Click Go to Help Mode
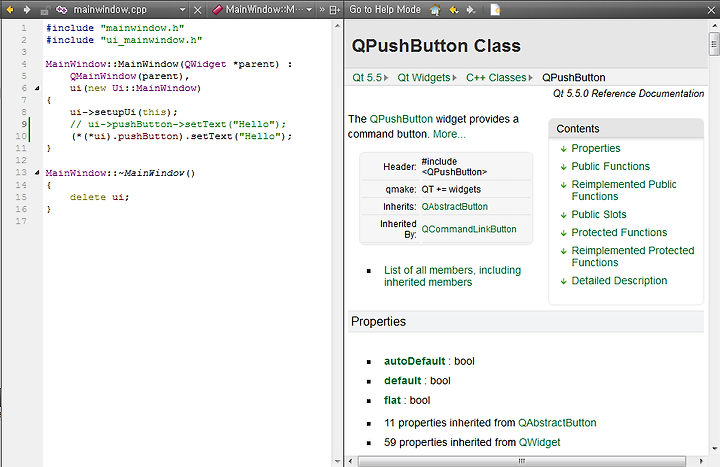 click(385, 9)
